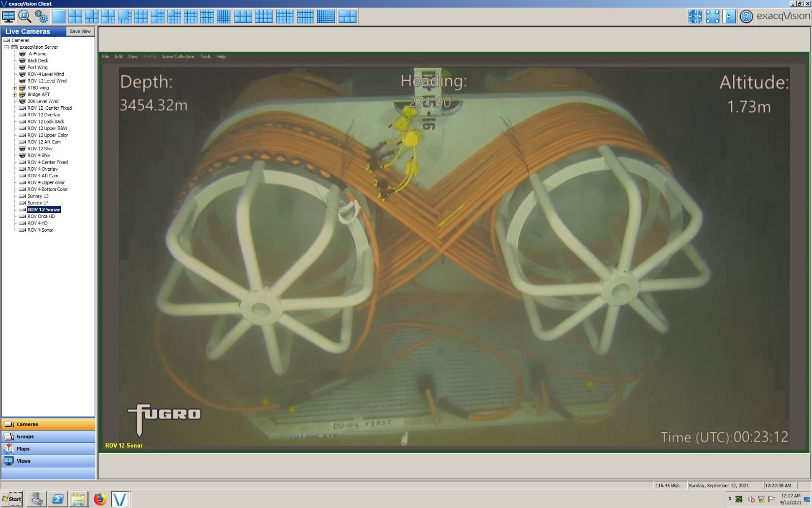Select ROV-4 Level Wind camera
This screenshot has height=508, width=812.
coord(46,74)
